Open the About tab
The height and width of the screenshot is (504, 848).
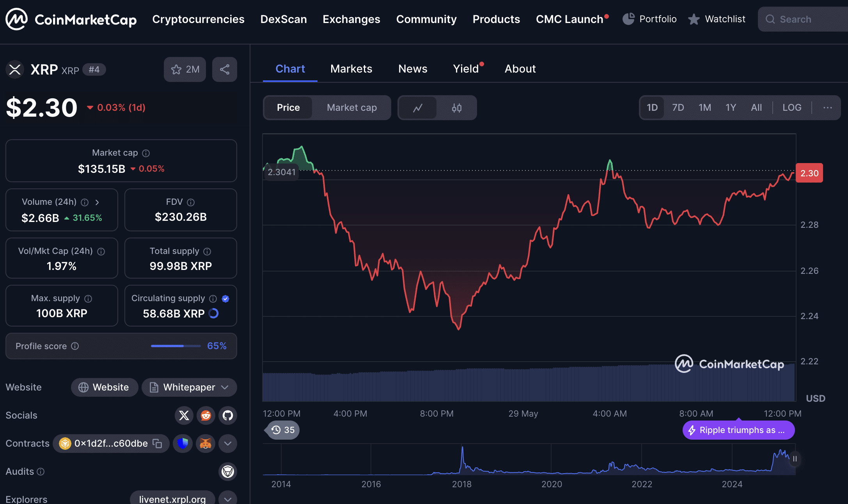click(x=520, y=69)
